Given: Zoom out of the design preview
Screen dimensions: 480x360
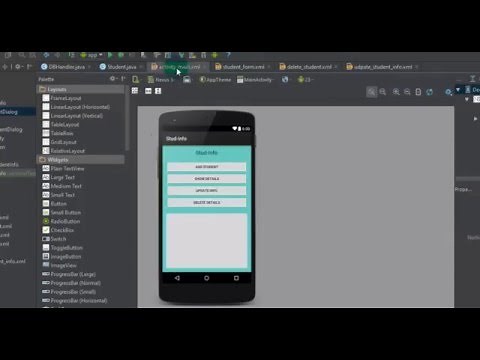Looking at the screenshot, I should pyautogui.click(x=407, y=92).
